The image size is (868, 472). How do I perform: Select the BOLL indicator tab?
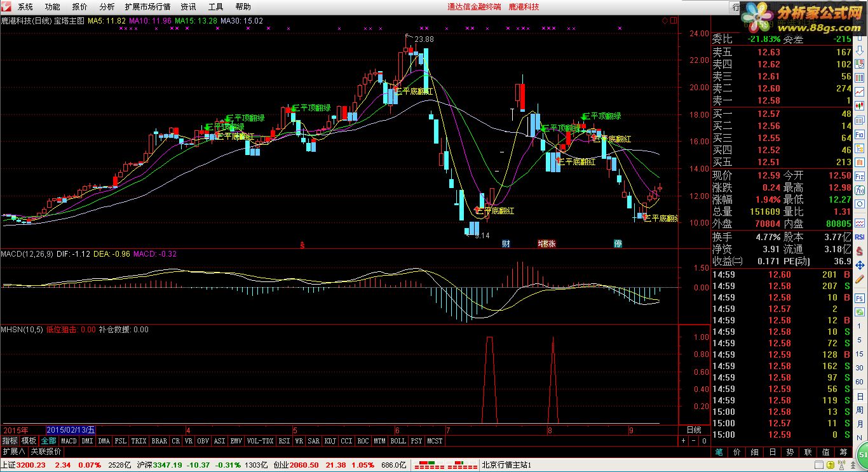(398, 440)
